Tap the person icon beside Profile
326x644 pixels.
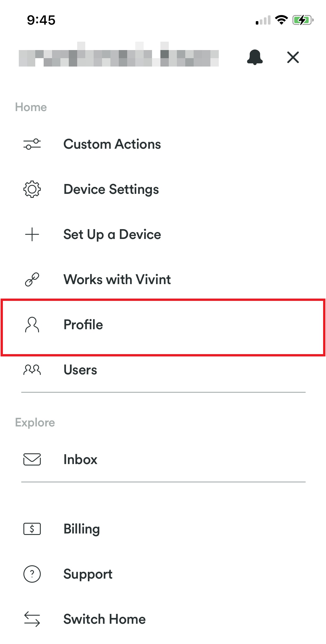click(32, 325)
